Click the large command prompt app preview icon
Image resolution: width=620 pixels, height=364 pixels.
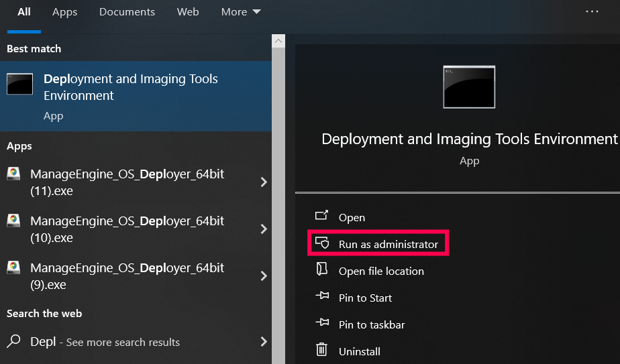(469, 87)
